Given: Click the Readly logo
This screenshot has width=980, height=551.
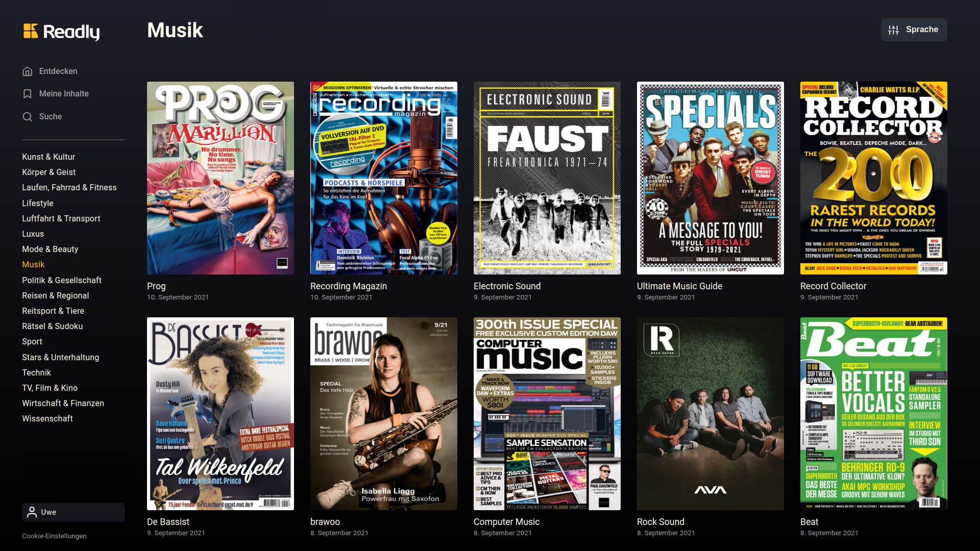Looking at the screenshot, I should click(61, 31).
